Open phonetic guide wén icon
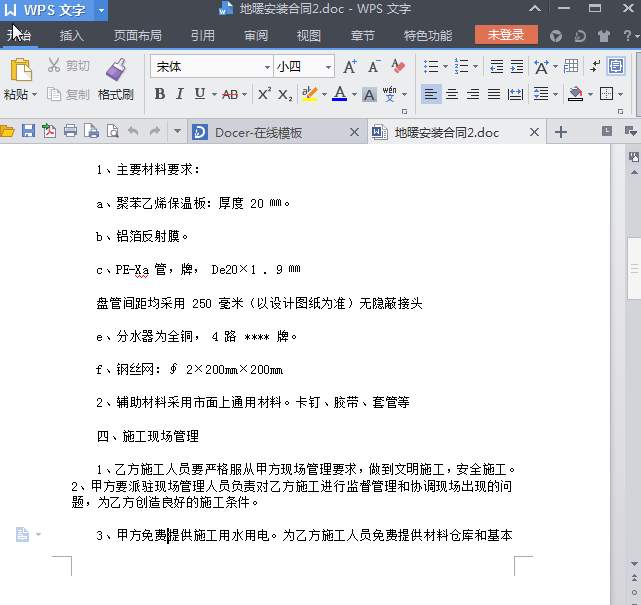This screenshot has height=605, width=641. click(x=390, y=94)
